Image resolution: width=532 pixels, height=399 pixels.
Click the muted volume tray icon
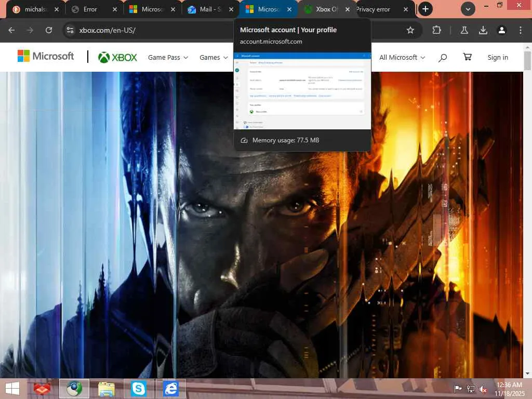(x=483, y=389)
